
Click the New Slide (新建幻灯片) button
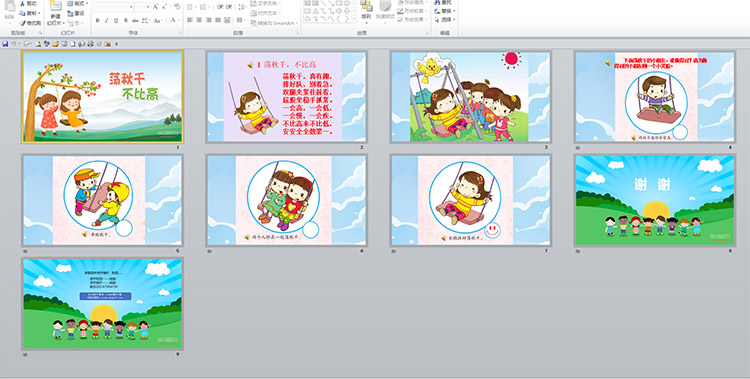click(x=55, y=13)
